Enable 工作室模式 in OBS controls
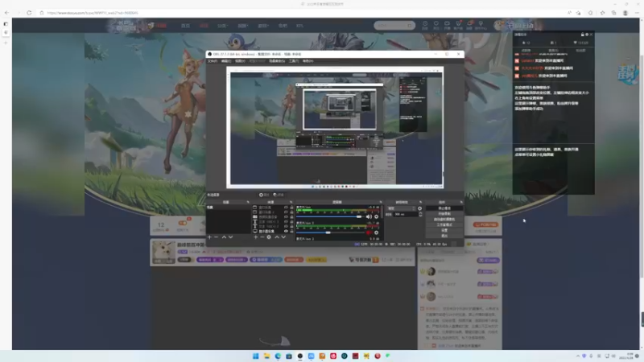644x362 pixels. (x=444, y=225)
